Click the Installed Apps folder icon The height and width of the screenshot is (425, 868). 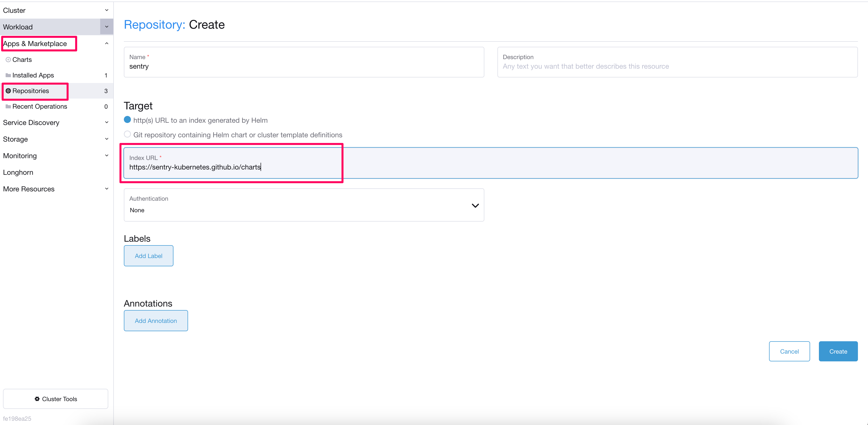(x=8, y=75)
